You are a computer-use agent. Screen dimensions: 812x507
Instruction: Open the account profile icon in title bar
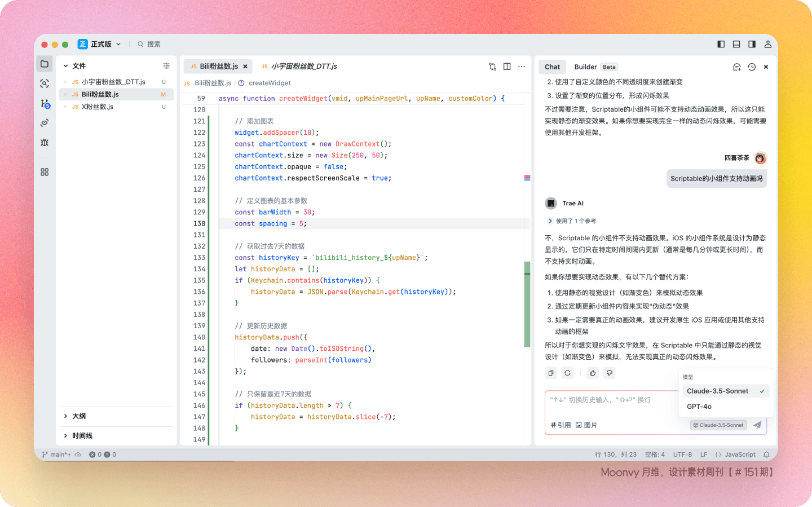(768, 44)
